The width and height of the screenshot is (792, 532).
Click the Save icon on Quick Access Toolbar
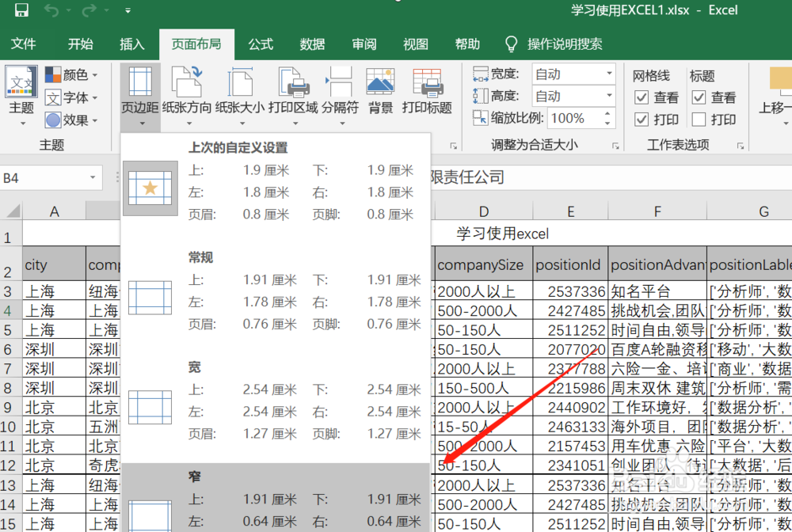point(21,10)
